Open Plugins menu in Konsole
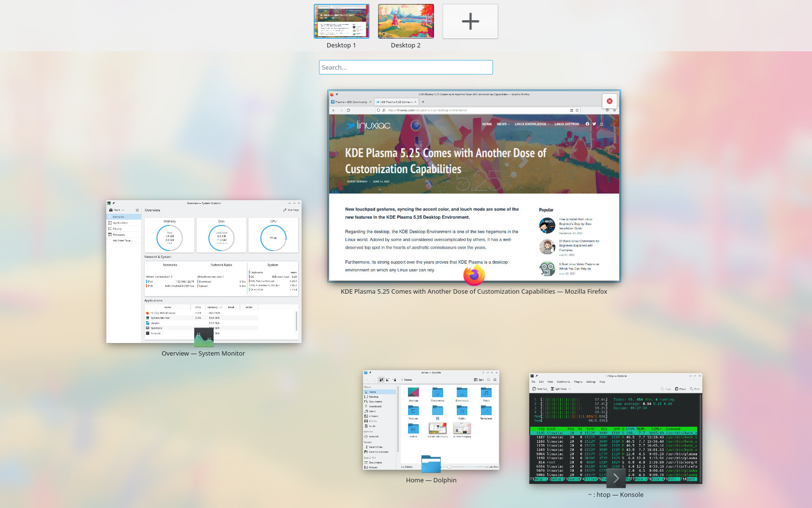Viewport: 812px width, 508px height. point(578,382)
